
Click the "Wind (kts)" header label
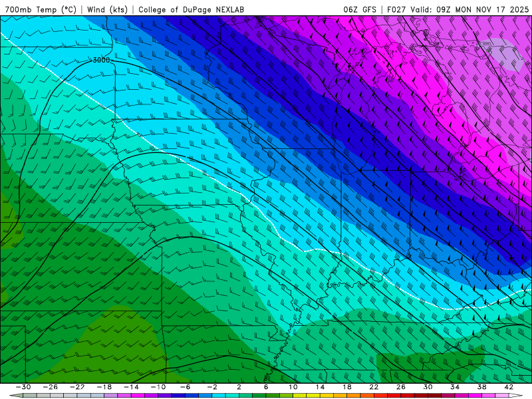click(x=107, y=9)
